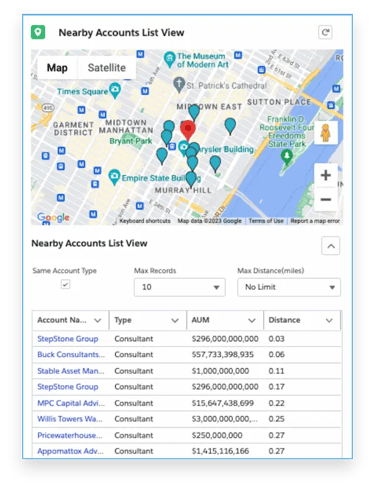
Task: Open Pricewaterhouse... account link
Action: (70, 435)
